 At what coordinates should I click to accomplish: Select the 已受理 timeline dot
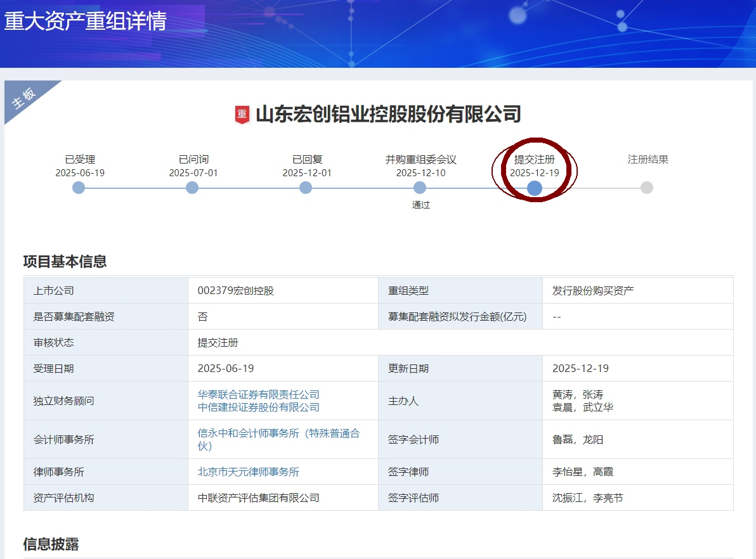tap(79, 188)
